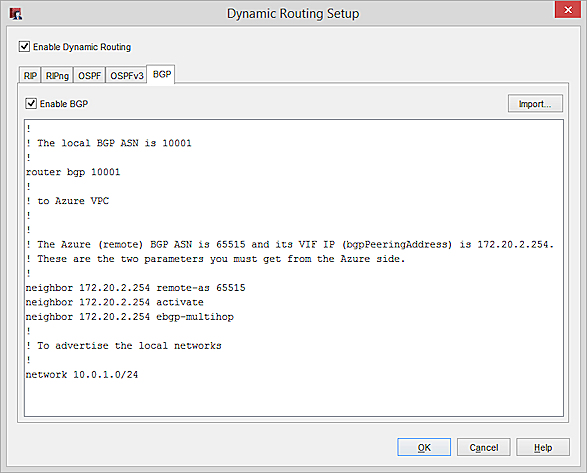The height and width of the screenshot is (473, 587).
Task: Close the Dynamic Routing Setup dialog
Action: [x=568, y=9]
